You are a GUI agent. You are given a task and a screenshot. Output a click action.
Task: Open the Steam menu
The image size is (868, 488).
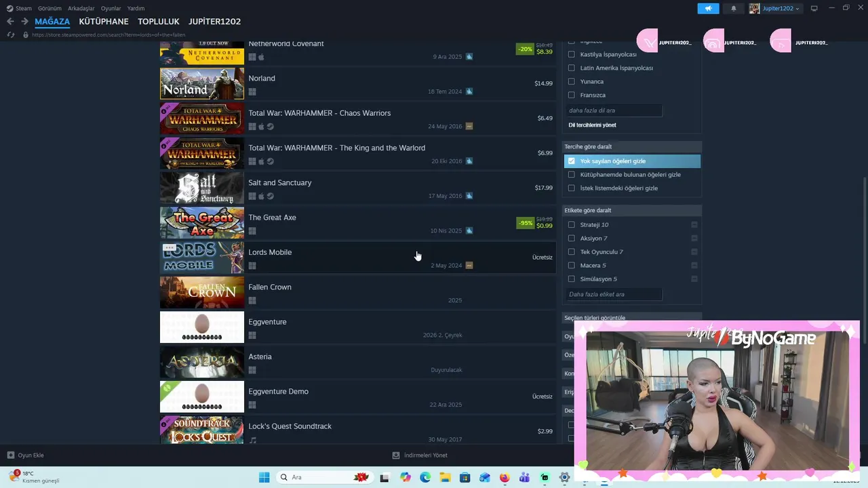[x=24, y=8]
